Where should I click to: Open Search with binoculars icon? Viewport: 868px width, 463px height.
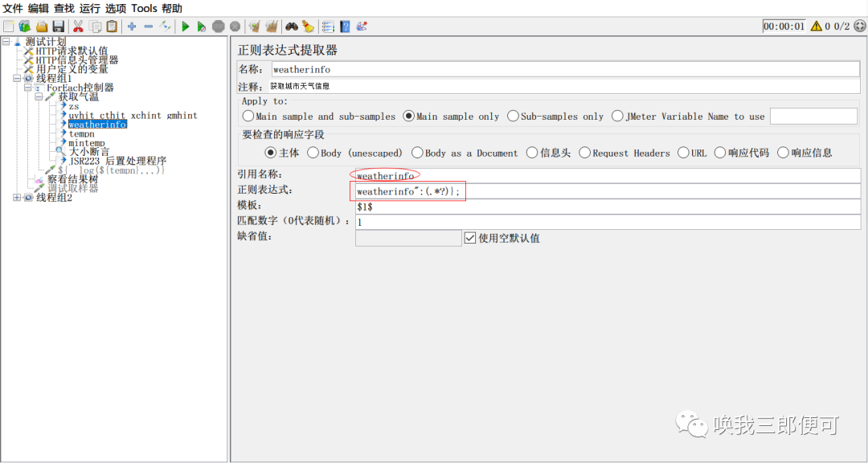[291, 26]
